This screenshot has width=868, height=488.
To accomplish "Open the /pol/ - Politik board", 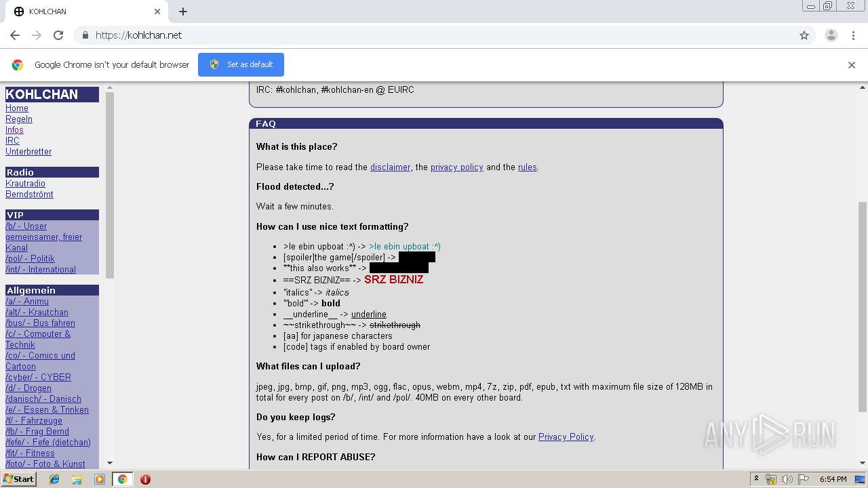I will coord(30,259).
